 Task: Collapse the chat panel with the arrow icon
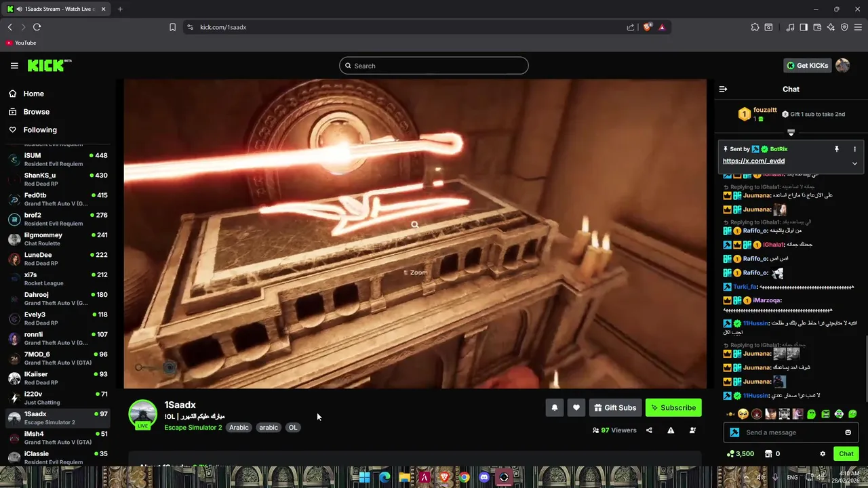pyautogui.click(x=723, y=89)
